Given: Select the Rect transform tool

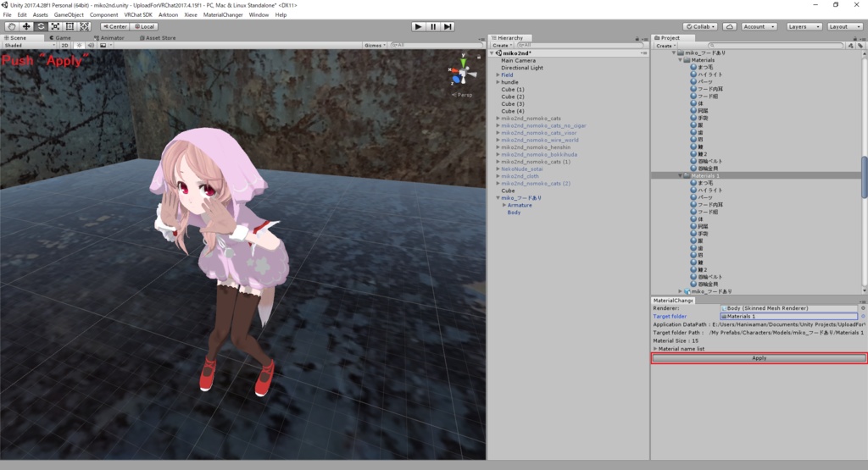Looking at the screenshot, I should 70,26.
